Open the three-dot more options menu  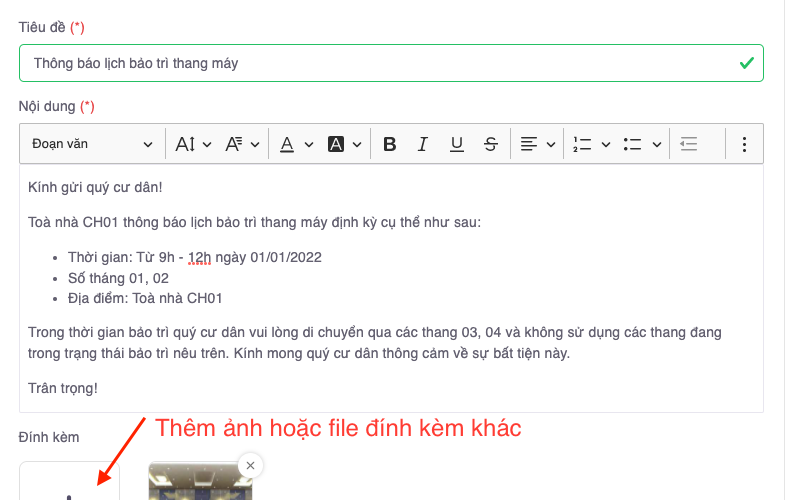[x=744, y=144]
